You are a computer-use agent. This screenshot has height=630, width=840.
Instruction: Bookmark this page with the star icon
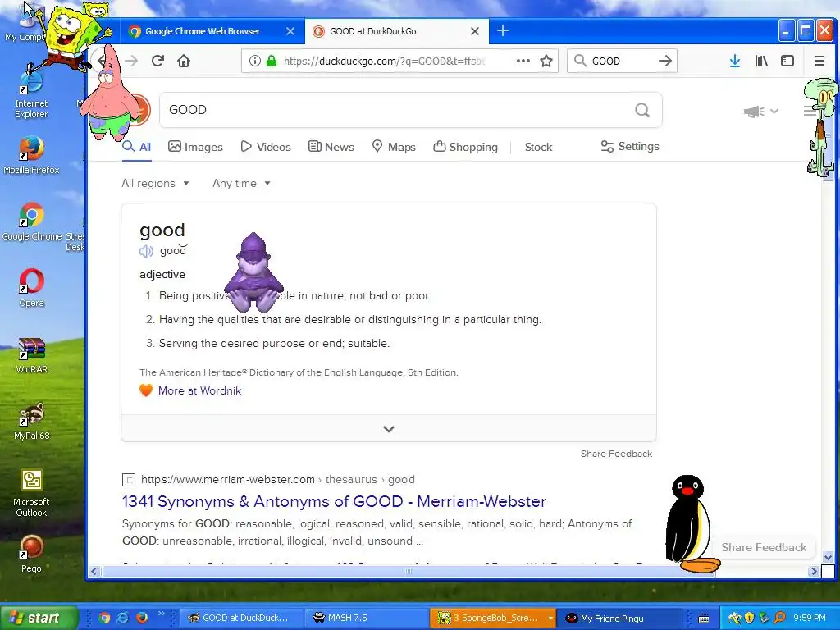(546, 61)
